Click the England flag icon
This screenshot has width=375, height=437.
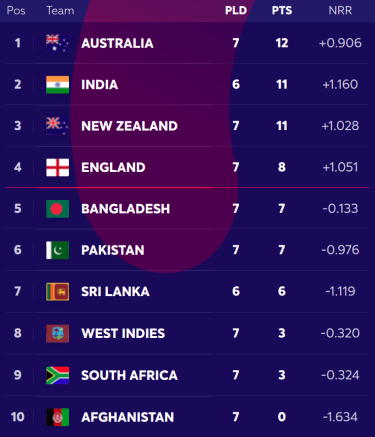[58, 167]
